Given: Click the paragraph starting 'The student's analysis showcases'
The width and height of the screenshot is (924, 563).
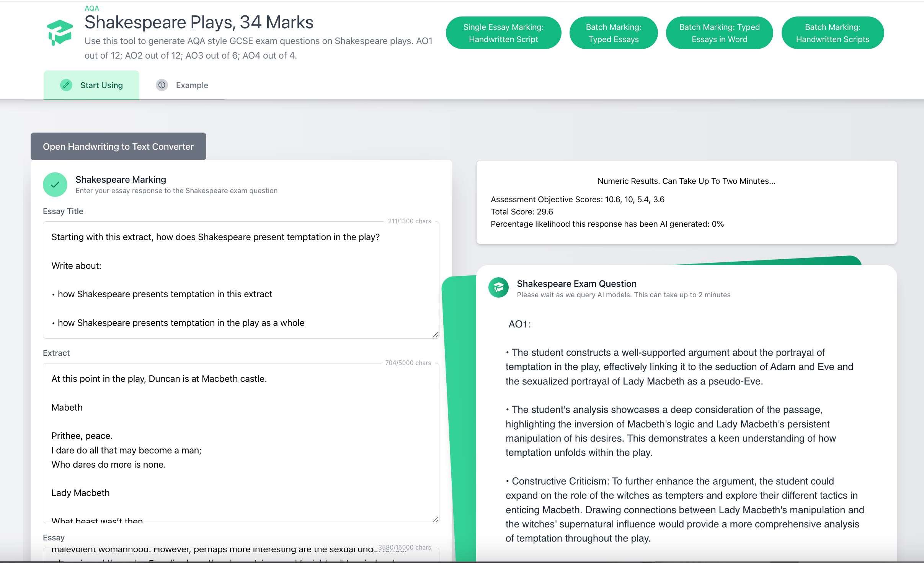Looking at the screenshot, I should tap(671, 431).
